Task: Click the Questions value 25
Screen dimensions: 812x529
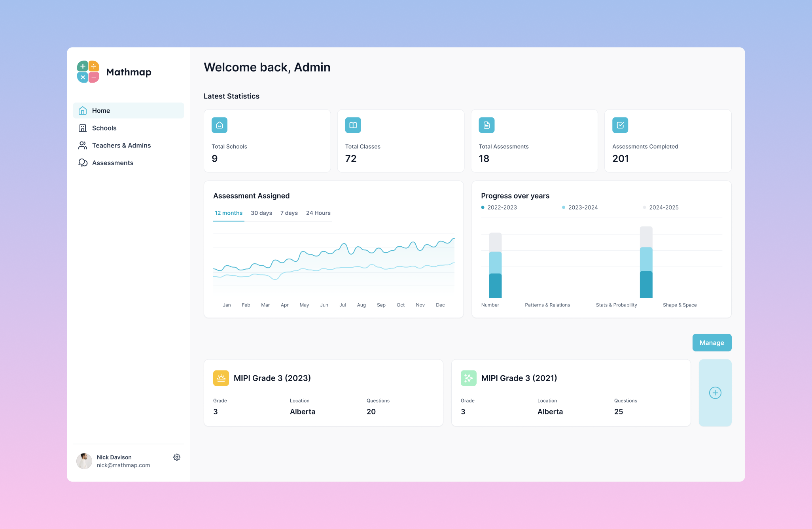Action: (619, 412)
